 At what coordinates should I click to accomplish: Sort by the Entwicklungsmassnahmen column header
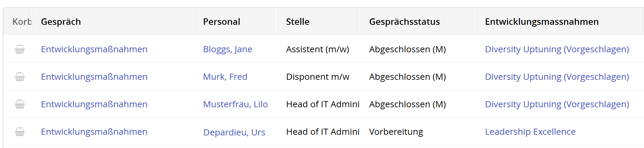click(x=542, y=22)
